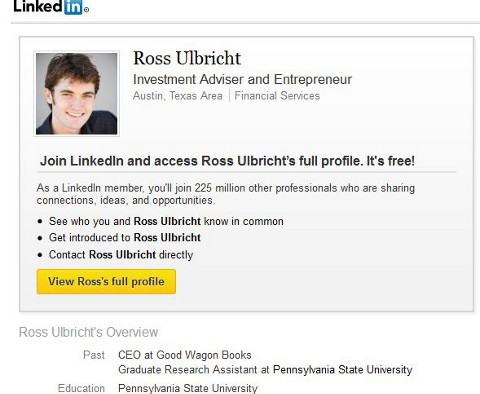Click the Ross Ulbricht's Overview heading
The height and width of the screenshot is (394, 480).
88,332
